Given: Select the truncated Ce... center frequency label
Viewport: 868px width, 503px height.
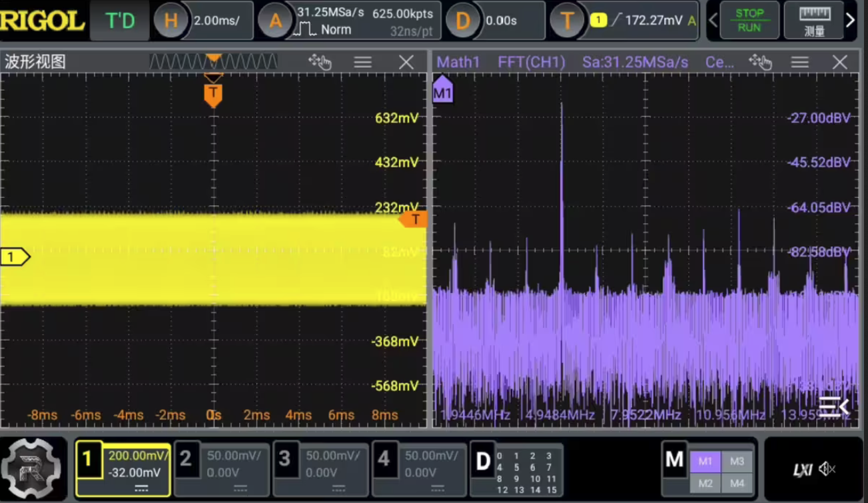Looking at the screenshot, I should point(719,62).
